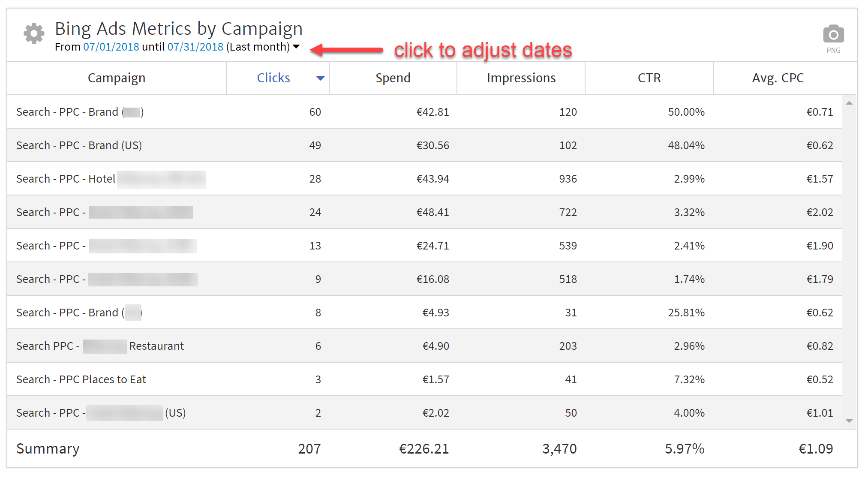This screenshot has height=478, width=868.
Task: Sort table by Spend column
Action: pos(393,78)
